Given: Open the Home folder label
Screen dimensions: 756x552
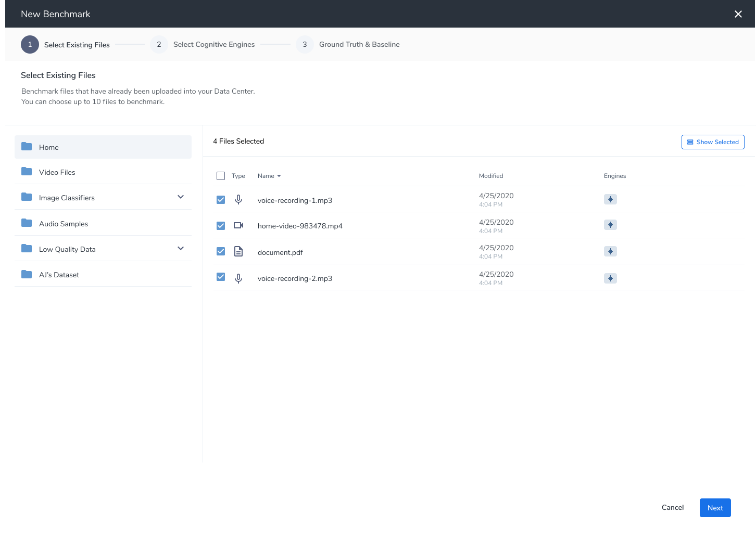Looking at the screenshot, I should [49, 147].
